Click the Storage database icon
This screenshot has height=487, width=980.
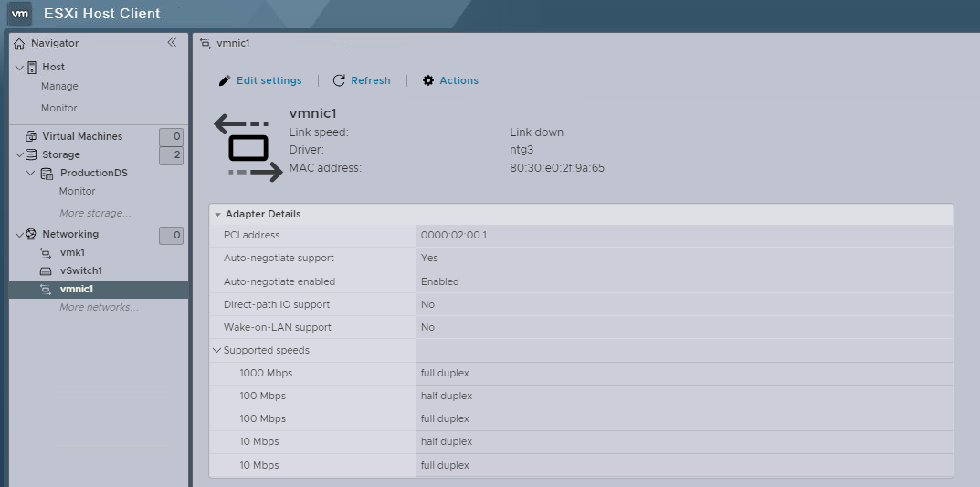coord(31,154)
